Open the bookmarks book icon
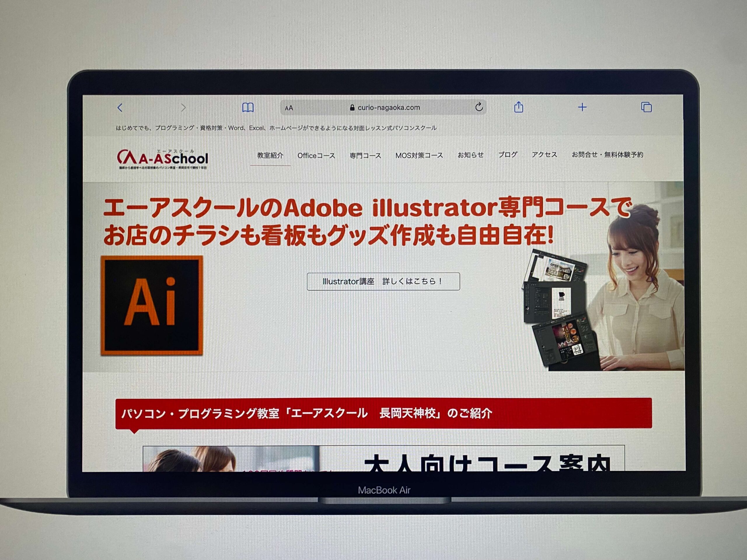The width and height of the screenshot is (747, 560). pyautogui.click(x=248, y=108)
